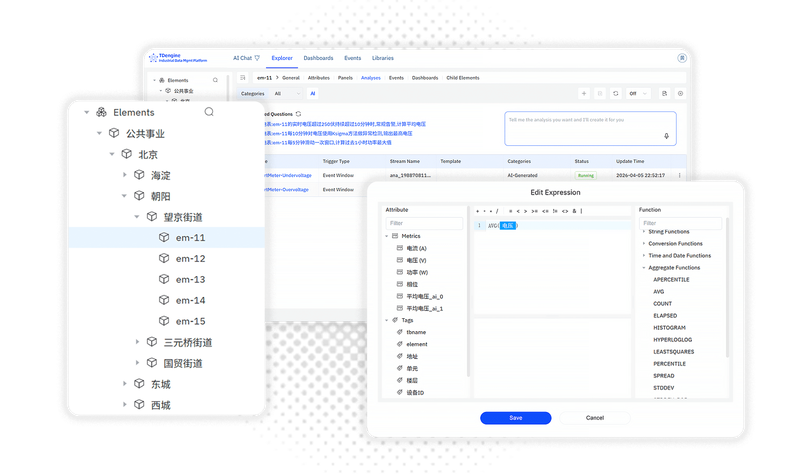
Task: Click the plus icon to add analysis
Action: point(584,93)
